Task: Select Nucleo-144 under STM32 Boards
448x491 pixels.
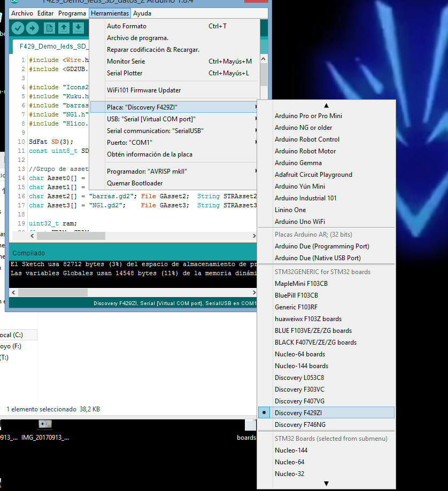Action: [326, 450]
